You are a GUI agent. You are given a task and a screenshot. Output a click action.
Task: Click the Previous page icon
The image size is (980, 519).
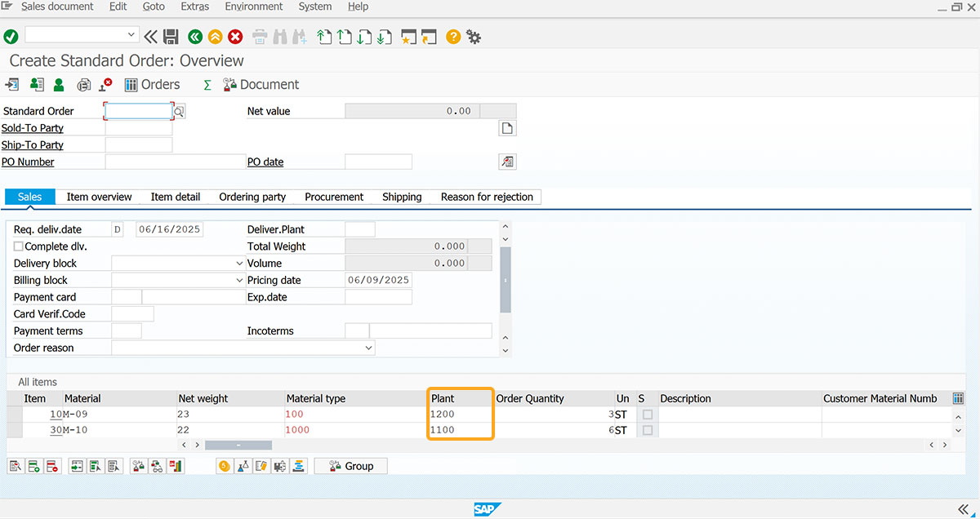pyautogui.click(x=344, y=36)
